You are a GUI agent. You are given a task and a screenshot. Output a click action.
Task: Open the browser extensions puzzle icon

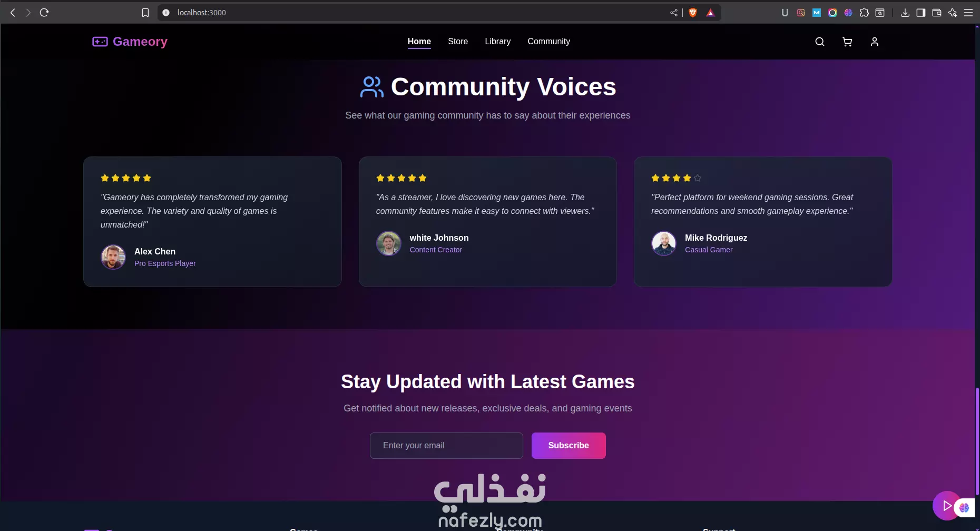tap(864, 13)
